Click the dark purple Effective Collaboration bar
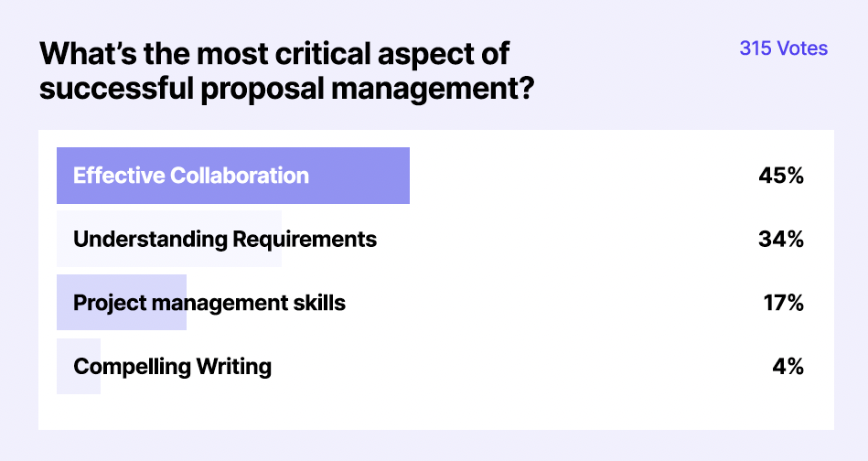The width and height of the screenshot is (868, 461). [x=366, y=176]
